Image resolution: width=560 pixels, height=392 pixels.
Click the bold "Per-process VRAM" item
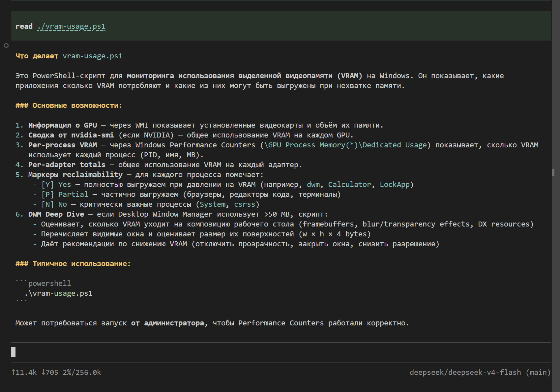pyautogui.click(x=63, y=145)
